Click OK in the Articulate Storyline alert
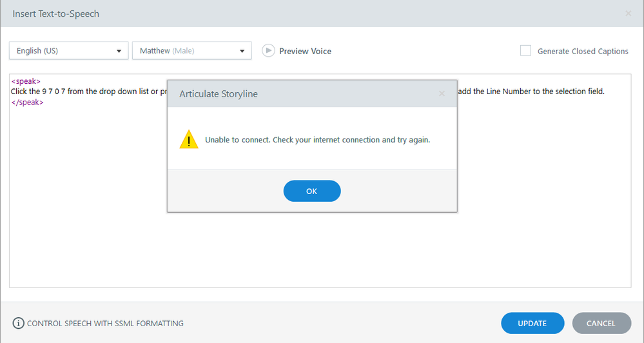Screen dimensions: 644x343 (x=312, y=191)
